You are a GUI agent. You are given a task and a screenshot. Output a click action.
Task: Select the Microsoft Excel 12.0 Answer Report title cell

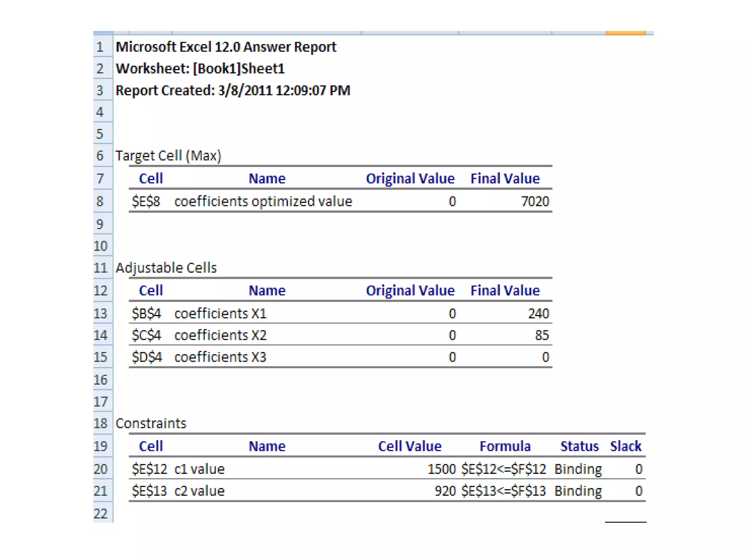[x=226, y=47]
